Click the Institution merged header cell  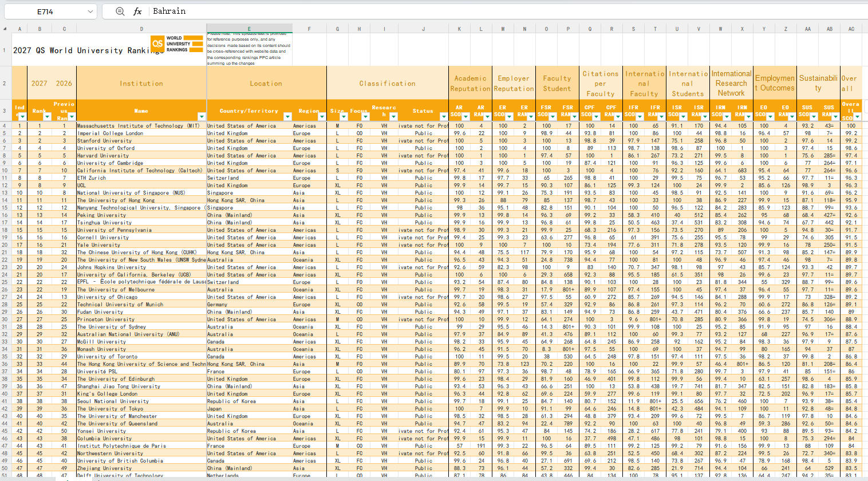pos(141,83)
